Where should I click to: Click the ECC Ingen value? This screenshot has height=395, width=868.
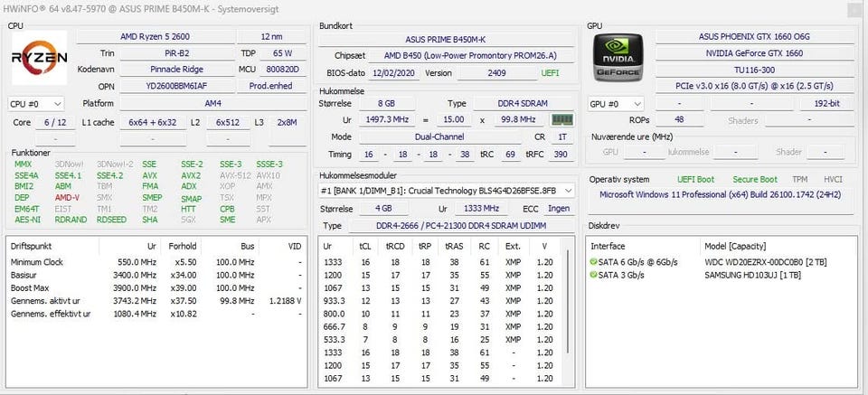pyautogui.click(x=559, y=209)
